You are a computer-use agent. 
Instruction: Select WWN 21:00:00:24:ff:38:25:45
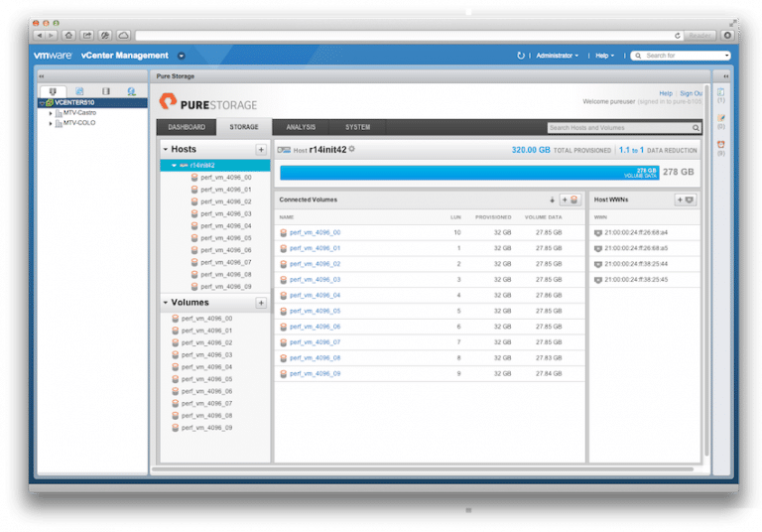[x=636, y=280]
